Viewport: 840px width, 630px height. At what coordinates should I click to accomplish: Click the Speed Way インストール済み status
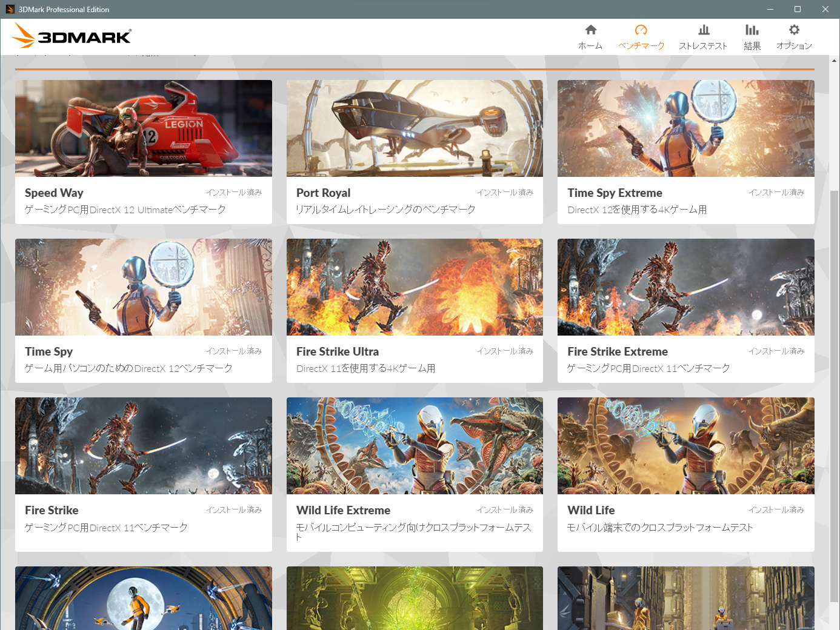tap(234, 193)
